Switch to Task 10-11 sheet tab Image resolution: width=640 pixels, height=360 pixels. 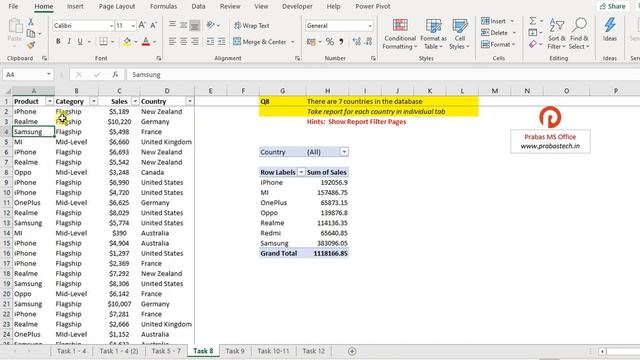point(273,351)
